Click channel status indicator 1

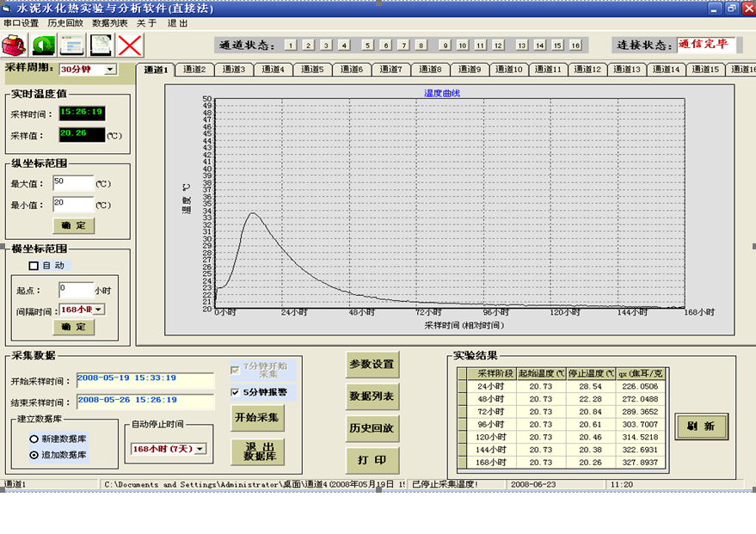click(291, 46)
